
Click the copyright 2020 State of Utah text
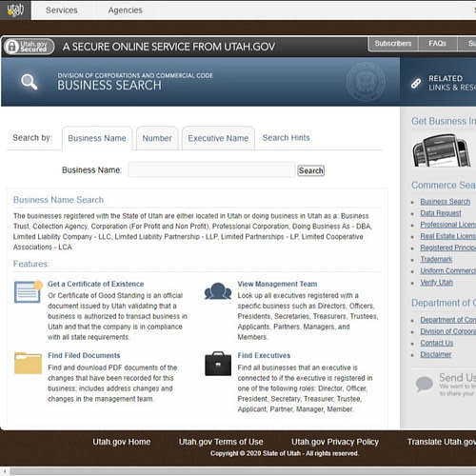point(285,453)
